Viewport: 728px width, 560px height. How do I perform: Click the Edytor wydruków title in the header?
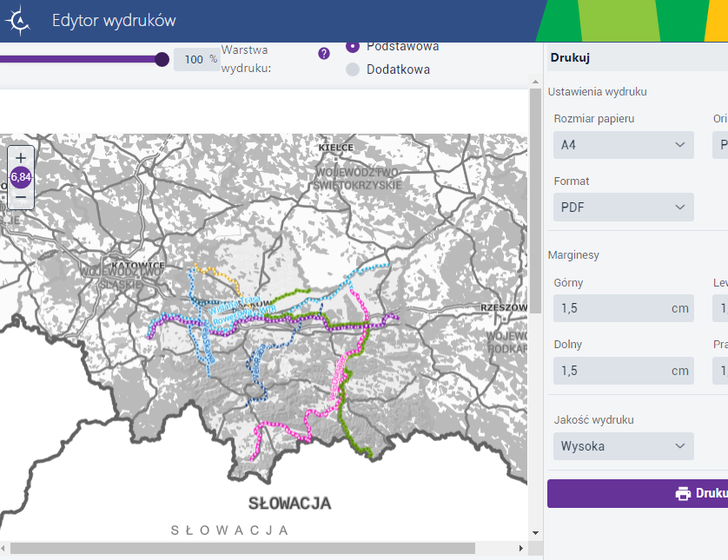pos(114,21)
